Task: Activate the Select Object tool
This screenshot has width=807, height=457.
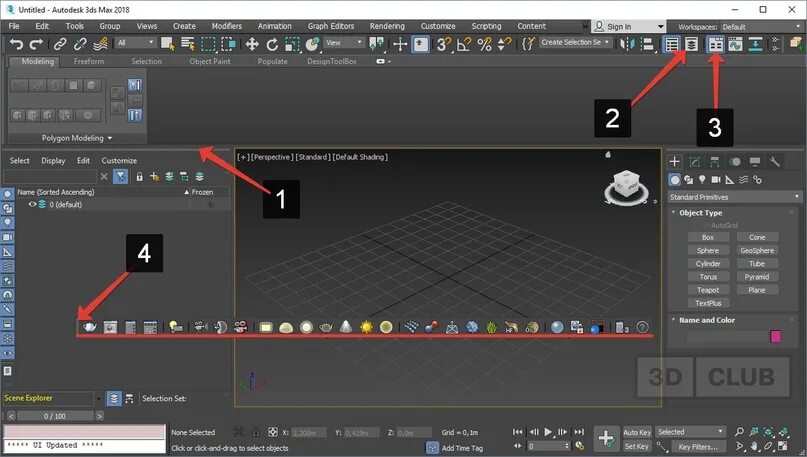Action: [x=167, y=44]
